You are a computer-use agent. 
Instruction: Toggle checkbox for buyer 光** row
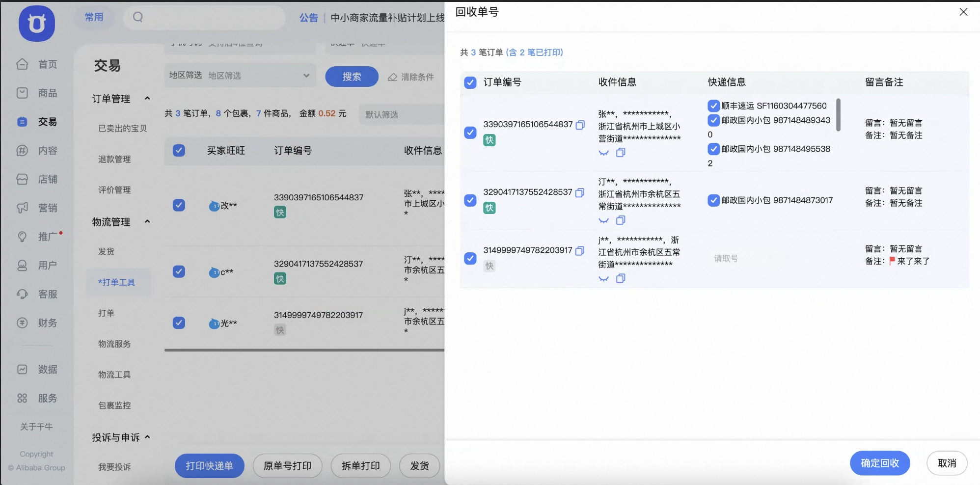tap(179, 323)
